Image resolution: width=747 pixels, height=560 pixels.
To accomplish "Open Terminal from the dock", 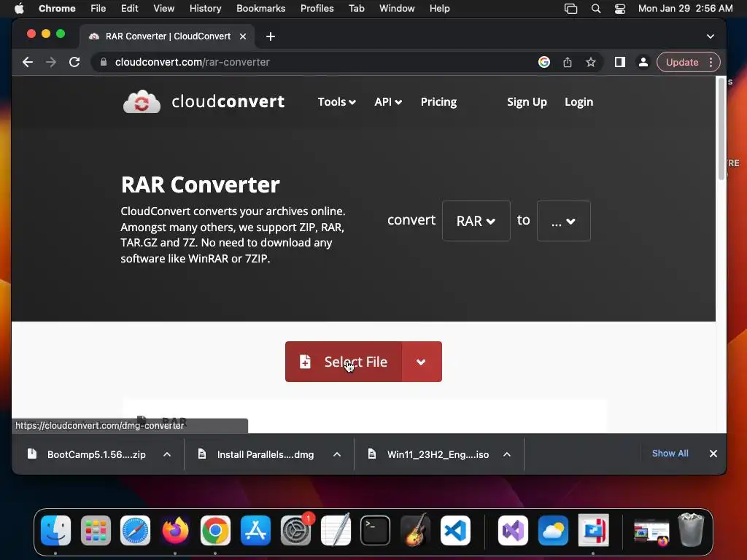I will pyautogui.click(x=376, y=531).
